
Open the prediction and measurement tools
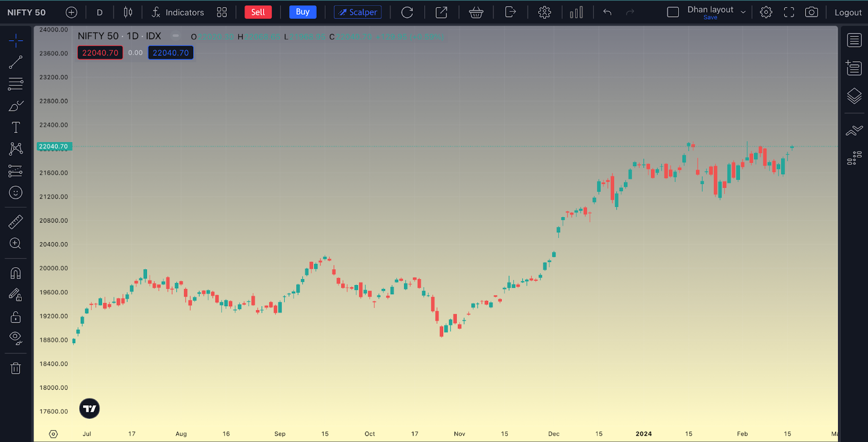pos(16,171)
